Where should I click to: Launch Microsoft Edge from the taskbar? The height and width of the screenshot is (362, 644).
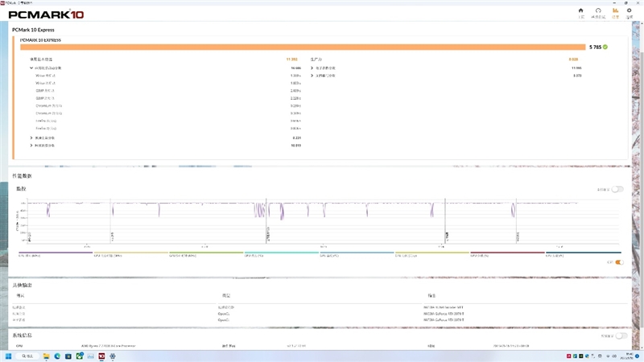coord(57,356)
